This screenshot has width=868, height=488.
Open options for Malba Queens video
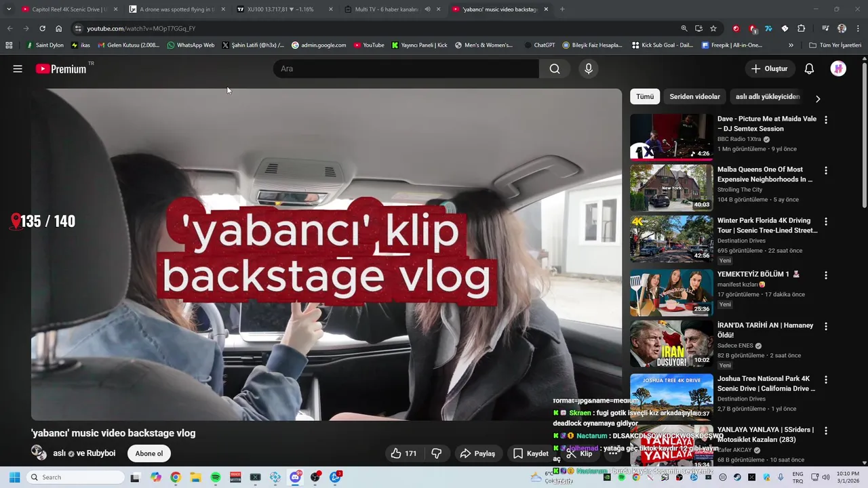click(x=825, y=170)
